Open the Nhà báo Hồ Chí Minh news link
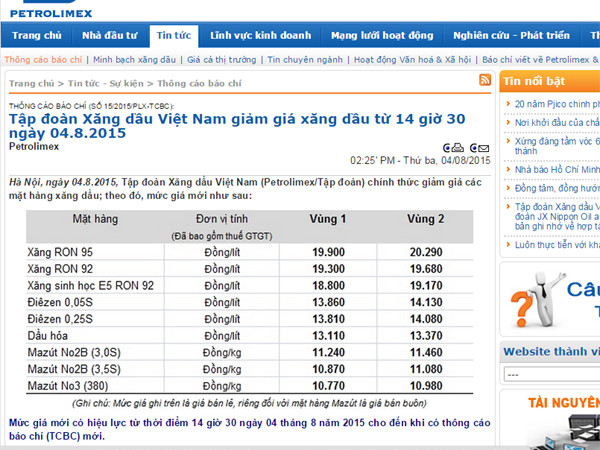The height and width of the screenshot is (450, 600). pos(557,168)
